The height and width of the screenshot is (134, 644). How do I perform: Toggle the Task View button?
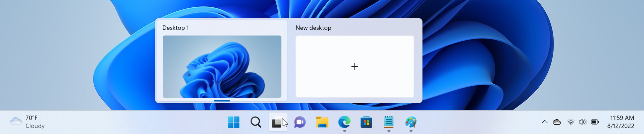point(277,123)
